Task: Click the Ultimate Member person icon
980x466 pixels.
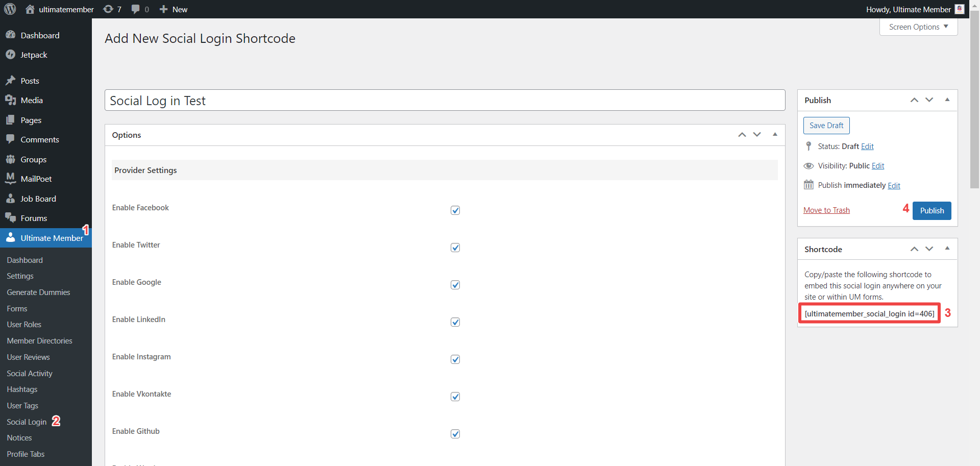Action: point(10,238)
